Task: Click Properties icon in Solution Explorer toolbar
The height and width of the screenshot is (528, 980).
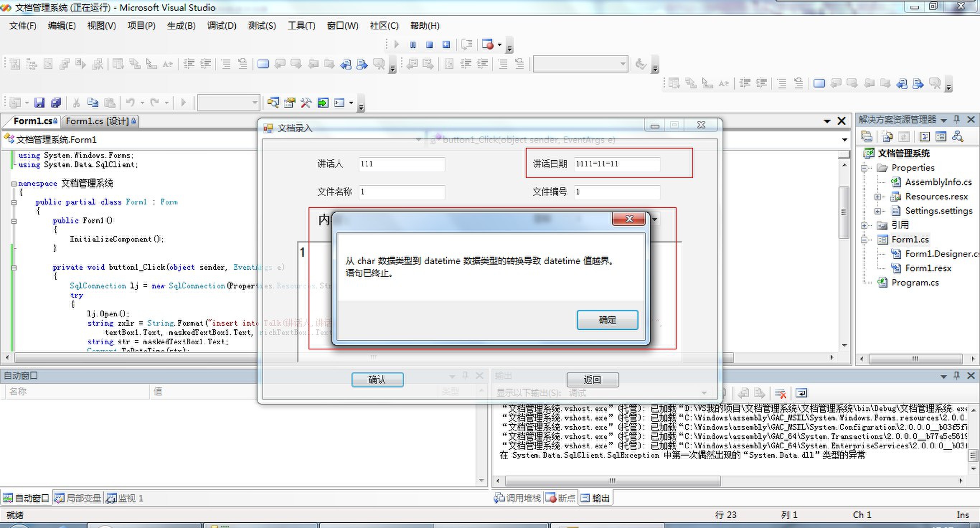Action: point(867,136)
